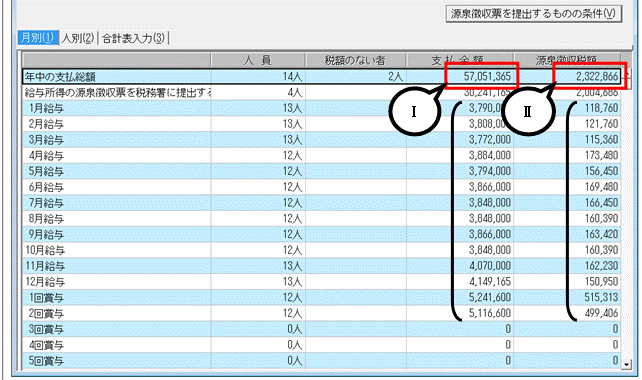Click 3,772,000 in the 3月給与 row
This screenshot has width=642, height=380.
(x=490, y=140)
